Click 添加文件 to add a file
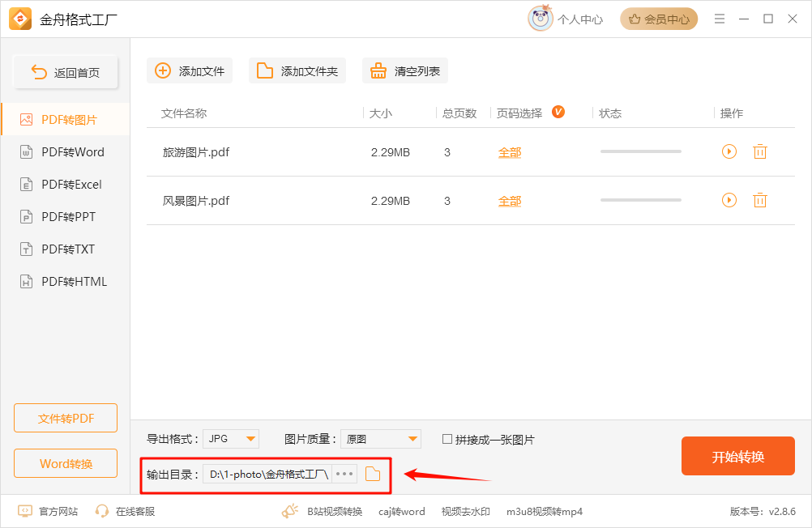Viewport: 812px width, 528px height. coord(190,71)
